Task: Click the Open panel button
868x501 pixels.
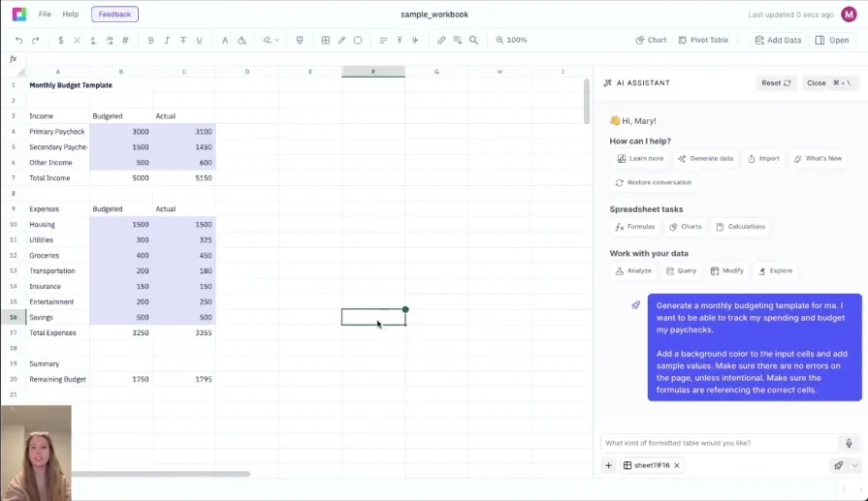Action: [x=832, y=41]
